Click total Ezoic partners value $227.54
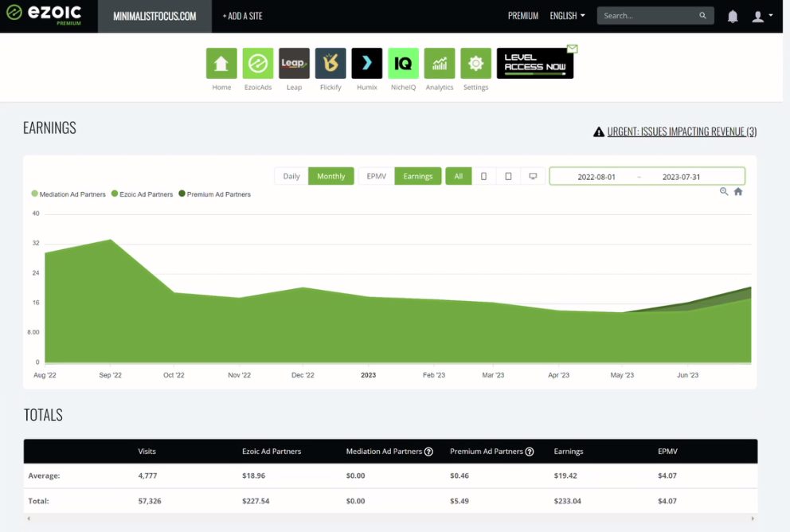The width and height of the screenshot is (790, 532). (x=256, y=501)
